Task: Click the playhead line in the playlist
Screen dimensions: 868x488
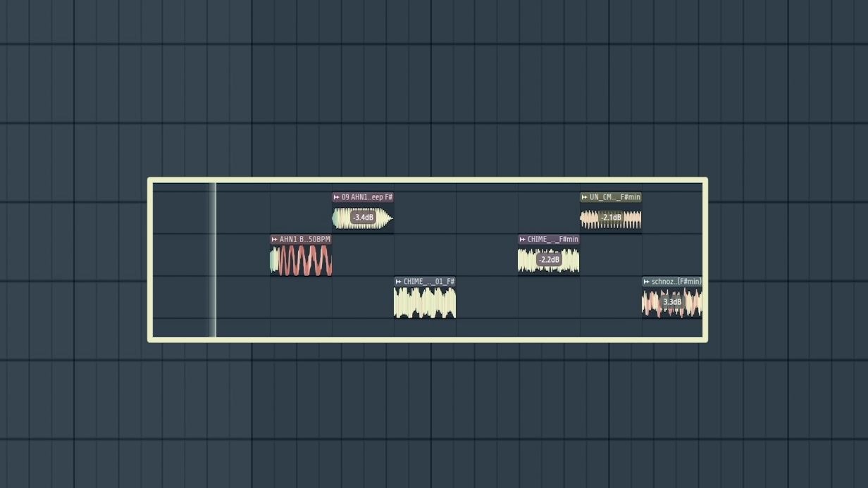Action: 215,261
